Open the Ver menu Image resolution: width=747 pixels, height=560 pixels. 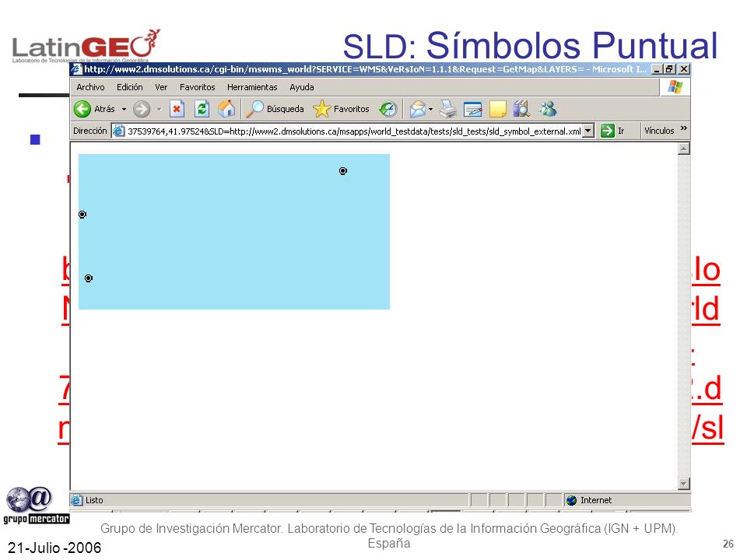(161, 87)
